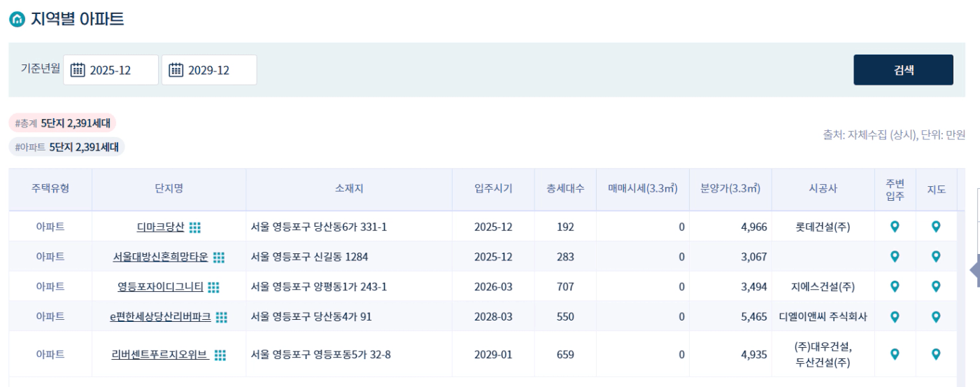
Task: Click grid icon next to 디마크당산
Action: [195, 227]
